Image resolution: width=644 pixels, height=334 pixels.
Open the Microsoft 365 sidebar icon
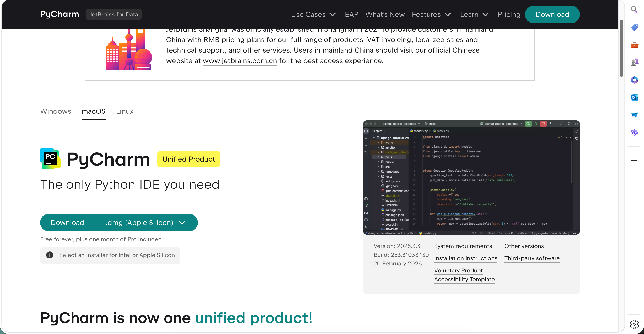point(634,80)
